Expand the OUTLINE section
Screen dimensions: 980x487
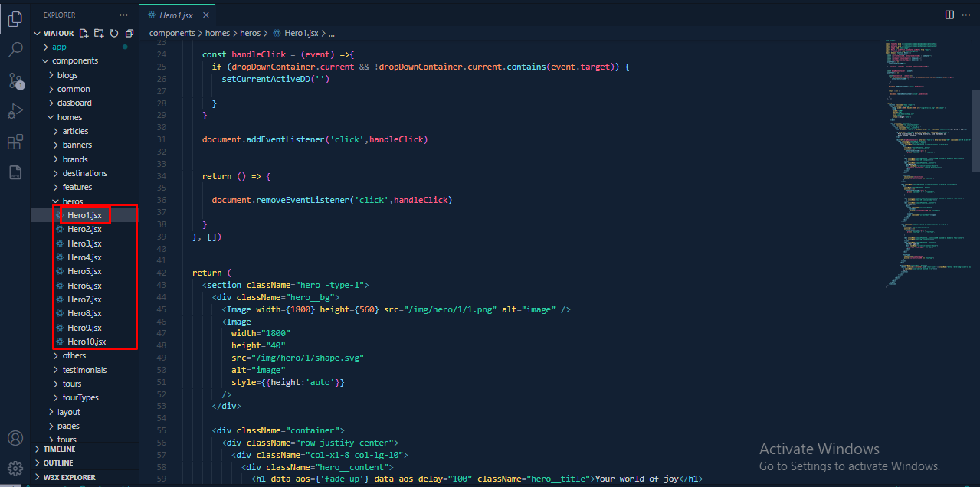58,463
